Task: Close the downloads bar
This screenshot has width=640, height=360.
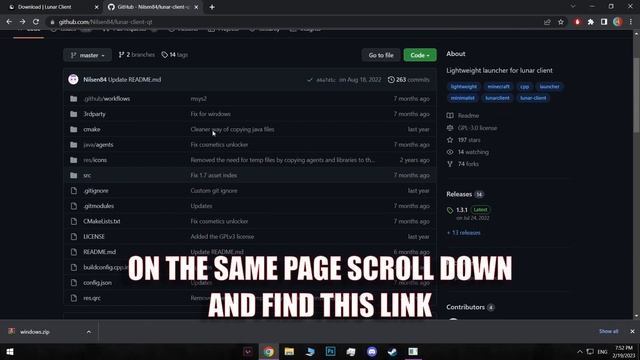Action: [x=632, y=331]
